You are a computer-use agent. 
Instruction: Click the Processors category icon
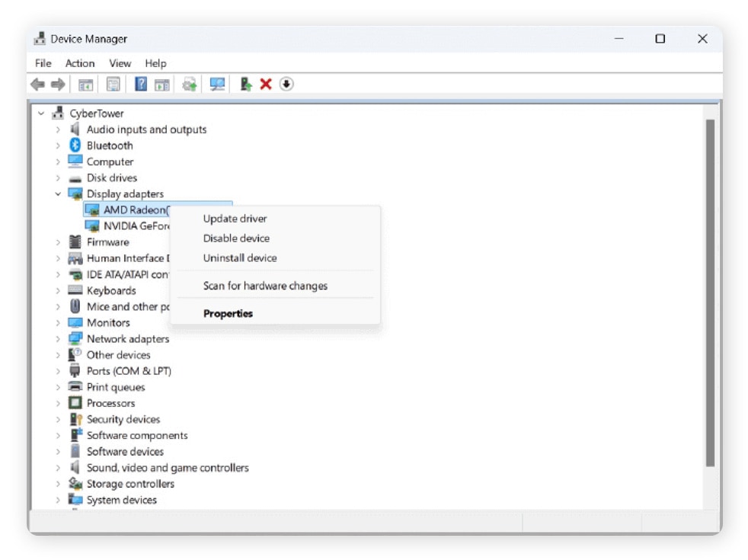click(x=75, y=402)
